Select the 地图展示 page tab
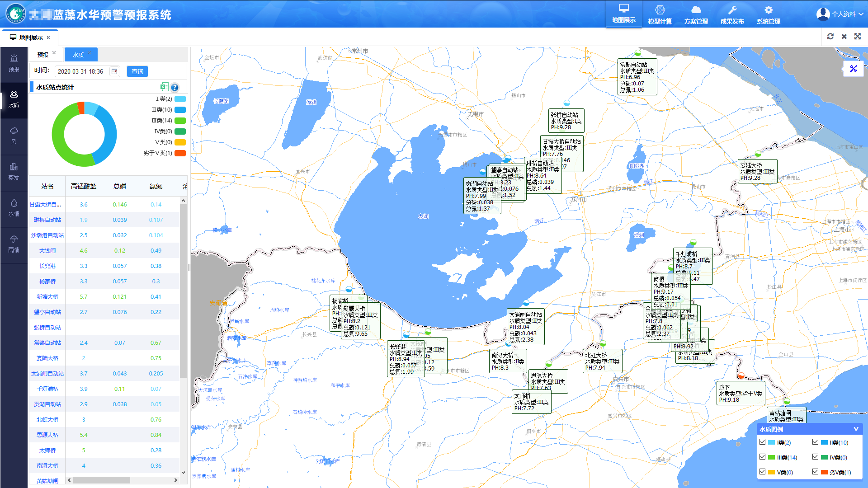Viewport: 868px width, 488px height. (31, 38)
